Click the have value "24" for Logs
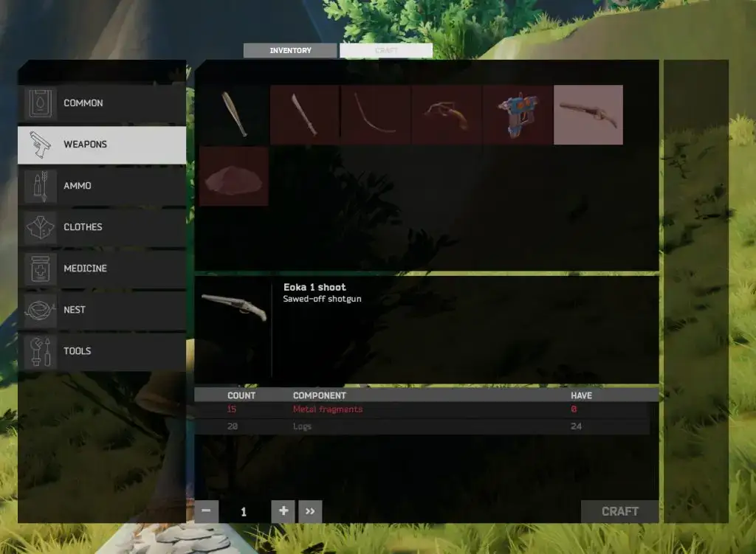 click(576, 426)
